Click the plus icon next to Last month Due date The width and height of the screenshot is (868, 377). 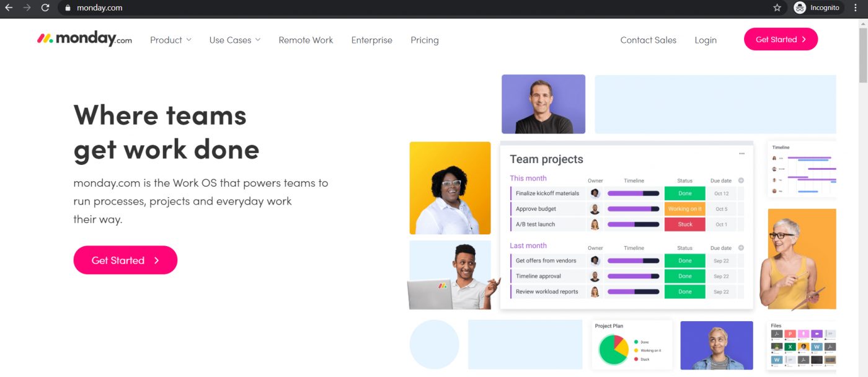pos(741,248)
